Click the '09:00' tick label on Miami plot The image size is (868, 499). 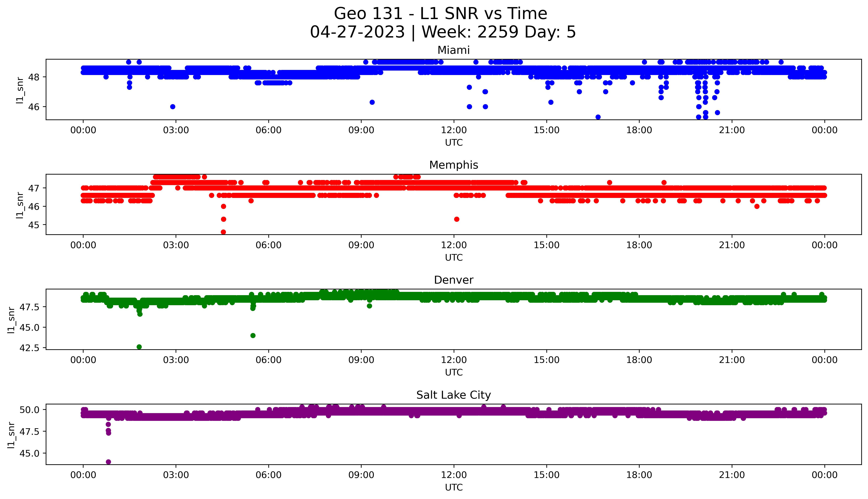361,130
